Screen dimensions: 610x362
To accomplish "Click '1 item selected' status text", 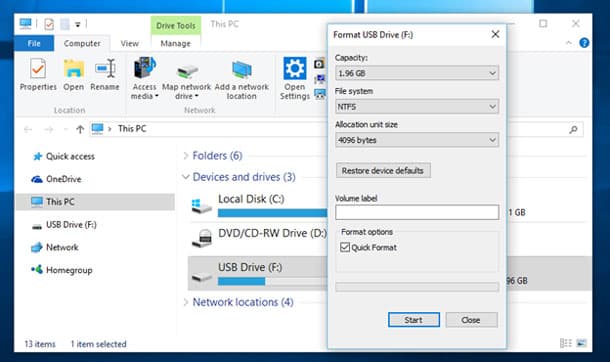I will click(98, 344).
